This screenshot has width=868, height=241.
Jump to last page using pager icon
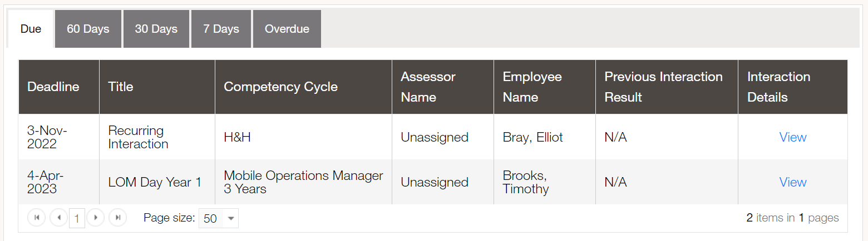[118, 218]
